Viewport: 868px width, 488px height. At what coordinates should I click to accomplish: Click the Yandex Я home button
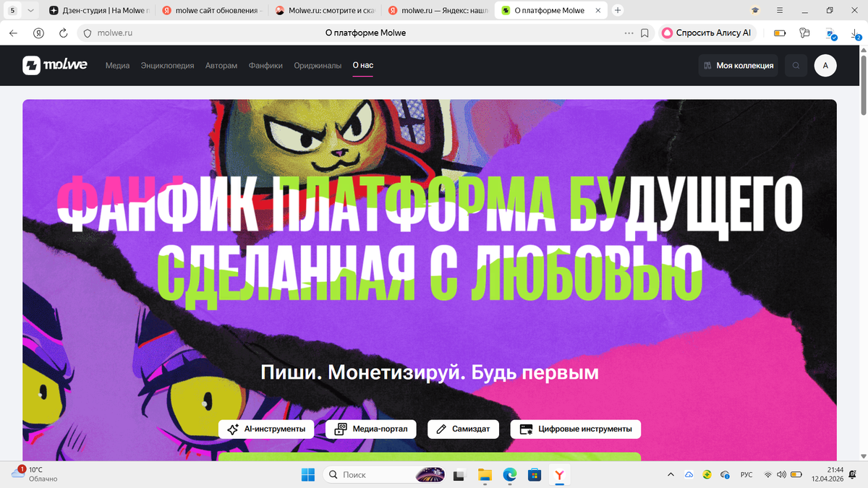(39, 33)
